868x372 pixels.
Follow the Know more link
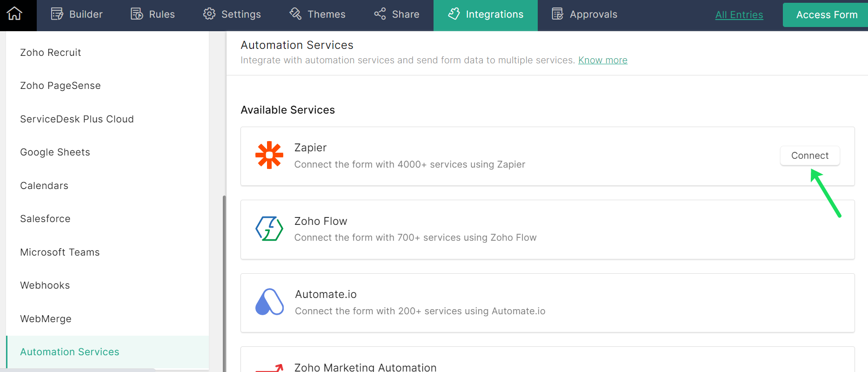click(602, 60)
